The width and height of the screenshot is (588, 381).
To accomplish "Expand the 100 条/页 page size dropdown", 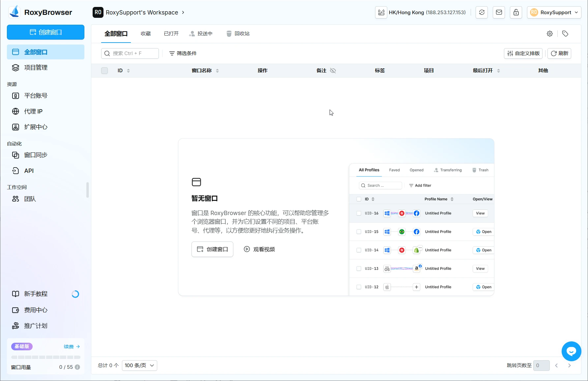I will click(x=139, y=365).
